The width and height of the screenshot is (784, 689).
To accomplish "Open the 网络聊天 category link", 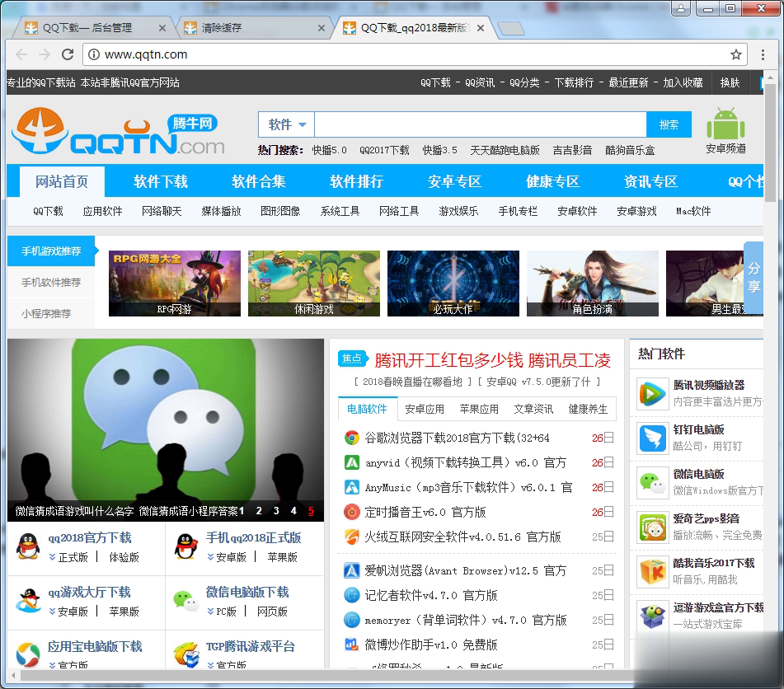I will click(x=162, y=212).
